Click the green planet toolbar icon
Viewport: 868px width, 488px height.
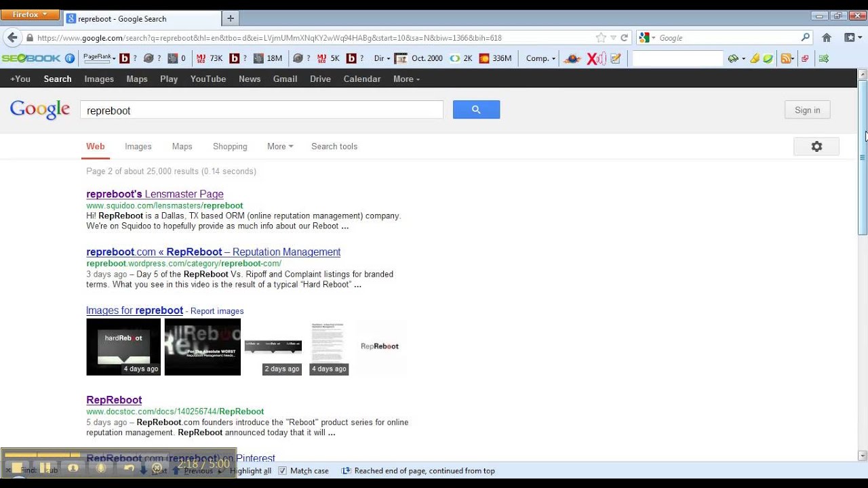pos(768,58)
